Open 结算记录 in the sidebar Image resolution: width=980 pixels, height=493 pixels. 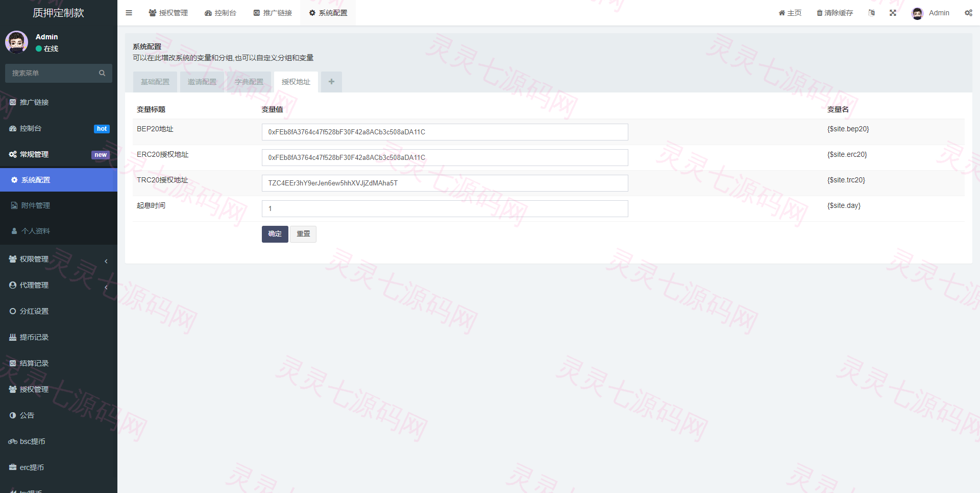coord(59,363)
